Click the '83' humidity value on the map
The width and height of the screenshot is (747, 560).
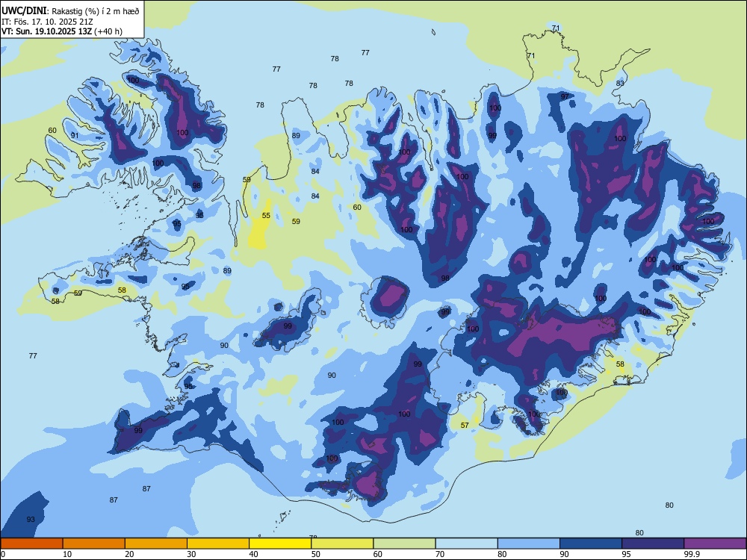(x=620, y=84)
